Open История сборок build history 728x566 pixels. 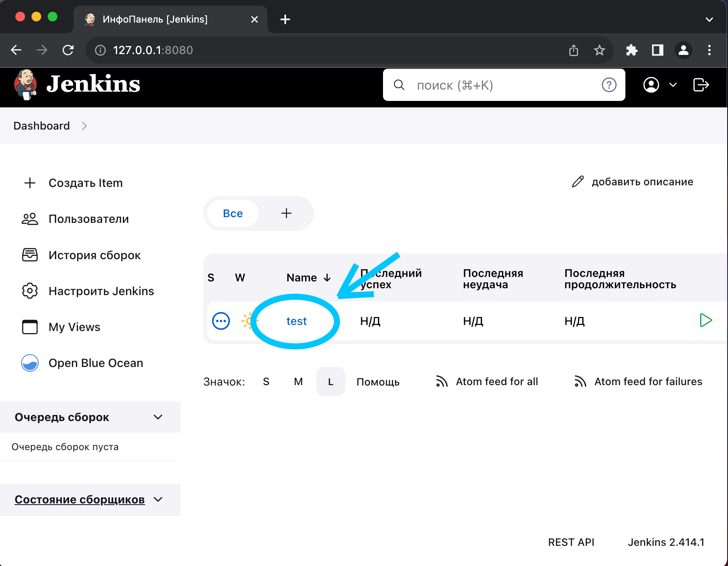[94, 255]
